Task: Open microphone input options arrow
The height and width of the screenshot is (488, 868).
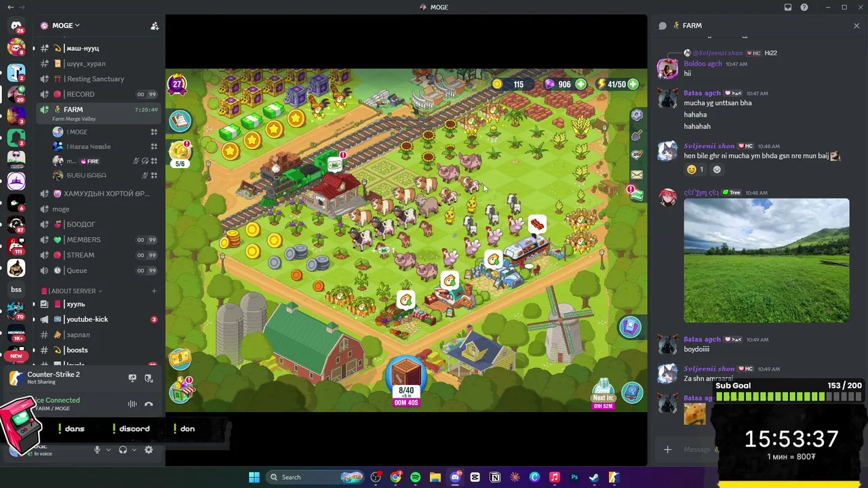Action: point(108,449)
